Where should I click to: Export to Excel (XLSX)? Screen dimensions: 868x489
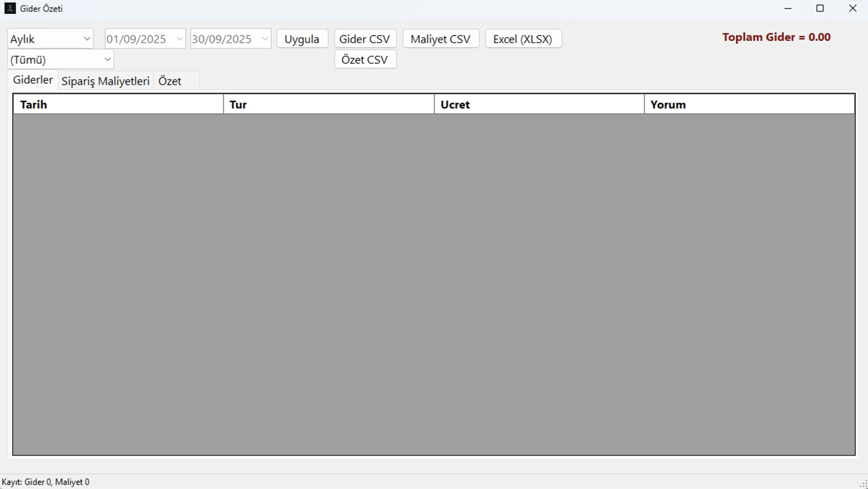point(523,39)
